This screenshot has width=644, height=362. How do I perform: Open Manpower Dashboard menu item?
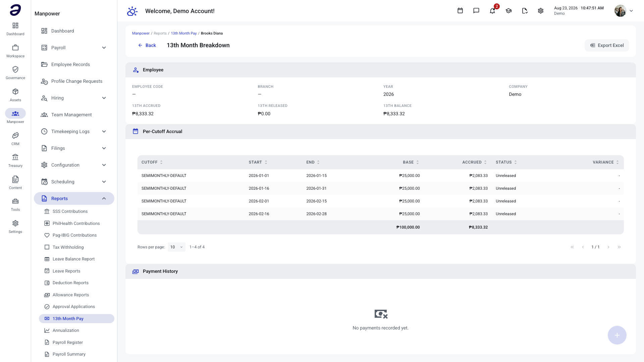(74, 31)
